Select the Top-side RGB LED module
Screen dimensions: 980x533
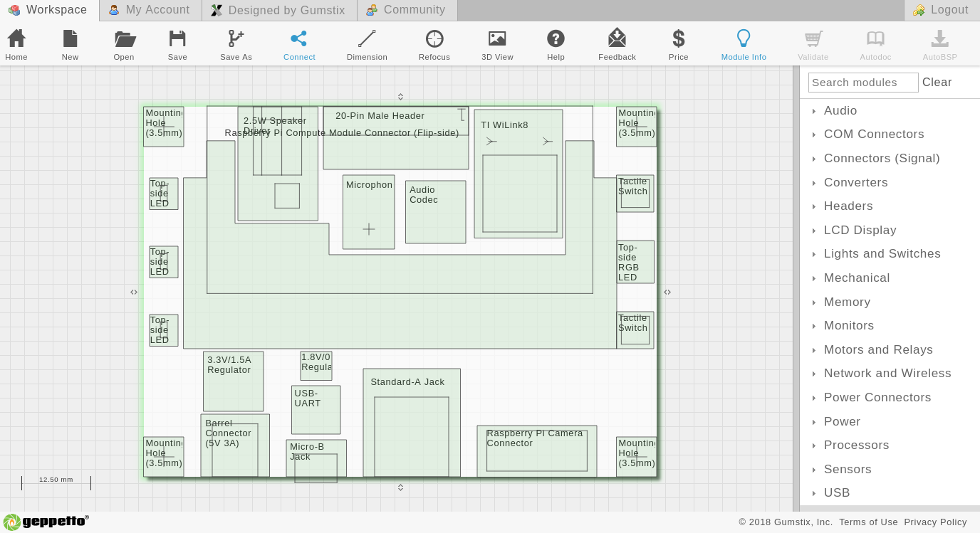tap(635, 262)
